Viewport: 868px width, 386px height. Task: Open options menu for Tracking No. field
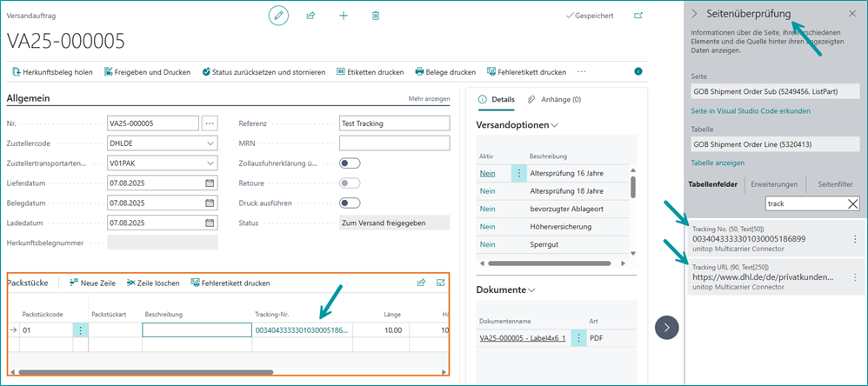pos(856,239)
